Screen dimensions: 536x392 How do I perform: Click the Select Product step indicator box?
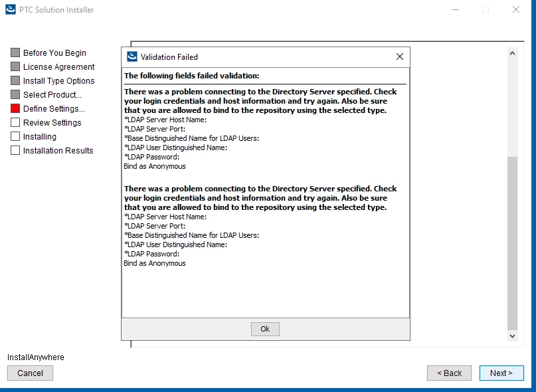[15, 94]
